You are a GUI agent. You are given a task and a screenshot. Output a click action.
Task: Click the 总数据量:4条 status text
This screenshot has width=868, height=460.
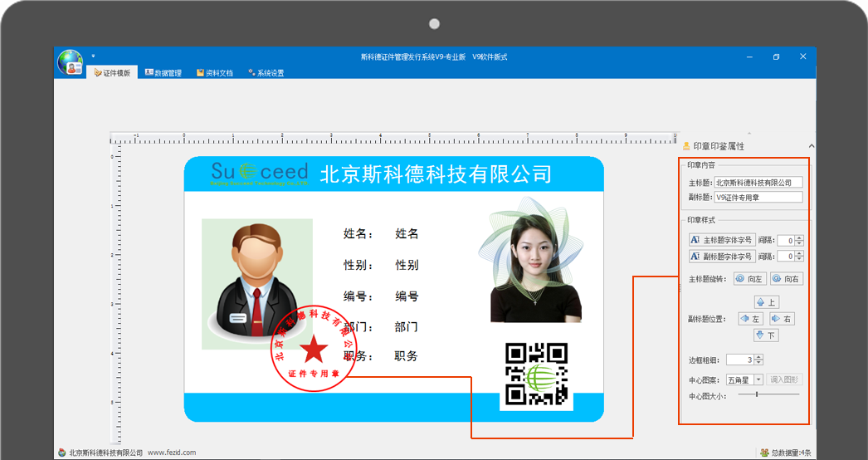coord(792,453)
